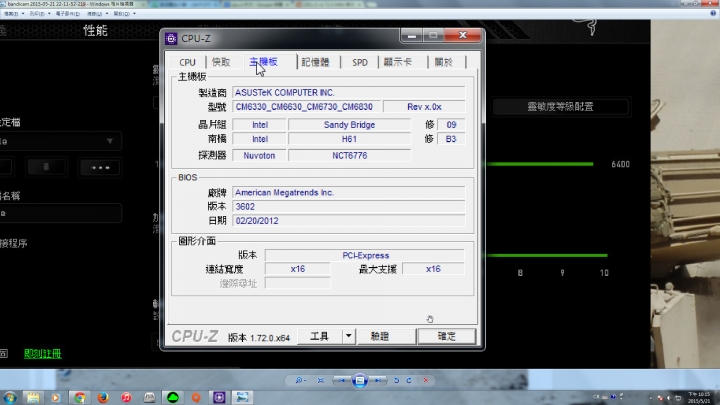Open the photo viewer zoom control
Image resolution: width=720 pixels, height=405 pixels.
coord(301,380)
